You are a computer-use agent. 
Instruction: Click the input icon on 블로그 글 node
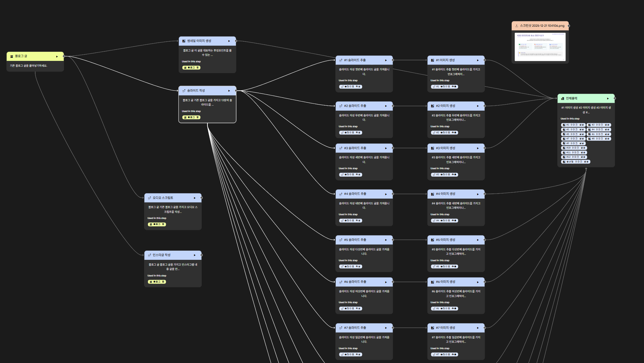point(12,56)
